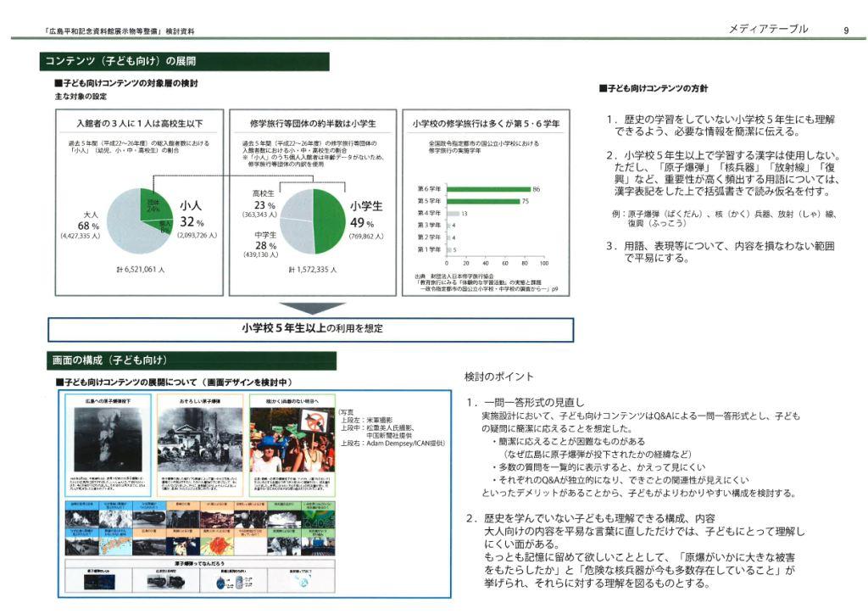Click the 第1学年 row label in the bar chart

[x=429, y=249]
